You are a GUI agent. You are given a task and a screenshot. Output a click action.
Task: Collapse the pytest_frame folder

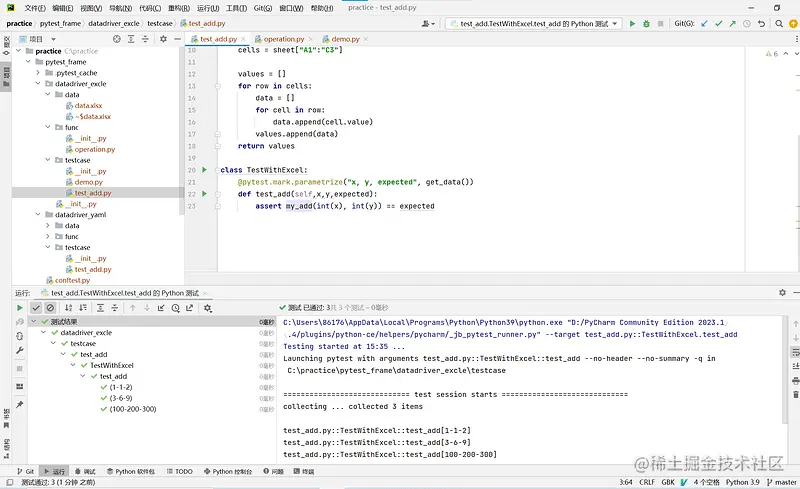[28, 62]
